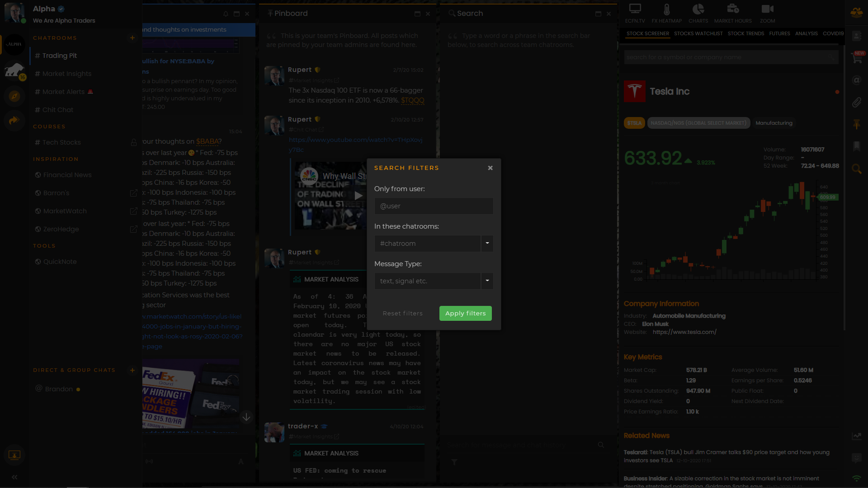Add a new chatroom with plus icon
The image size is (868, 488).
click(x=132, y=38)
